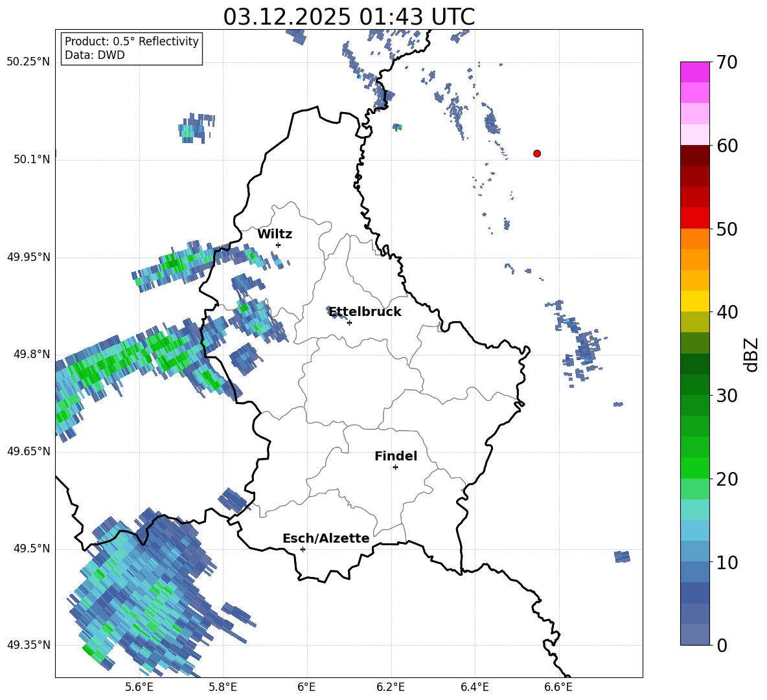This screenshot has width=767, height=700.
Task: Click the bright red swatch just above 50
Action: pyautogui.click(x=695, y=218)
